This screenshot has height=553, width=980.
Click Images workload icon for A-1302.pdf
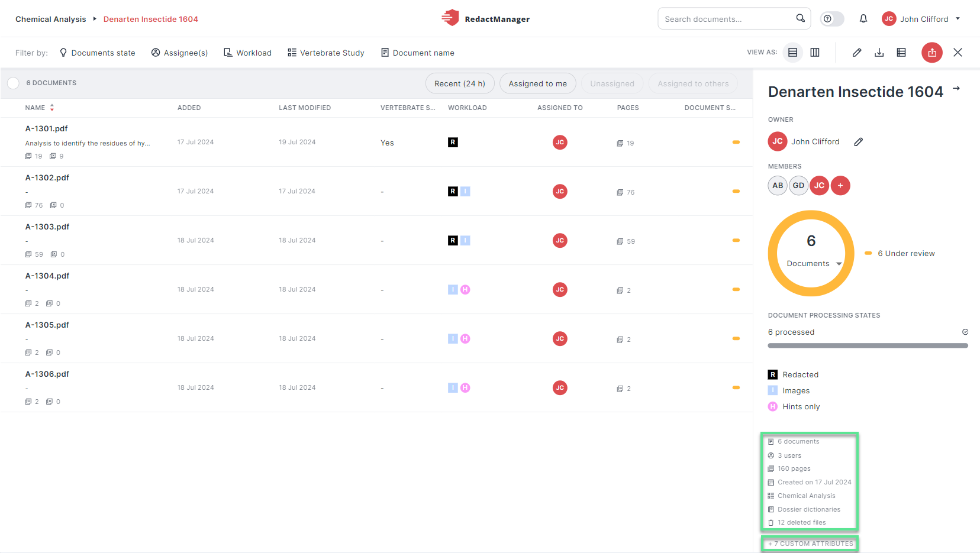pos(465,191)
